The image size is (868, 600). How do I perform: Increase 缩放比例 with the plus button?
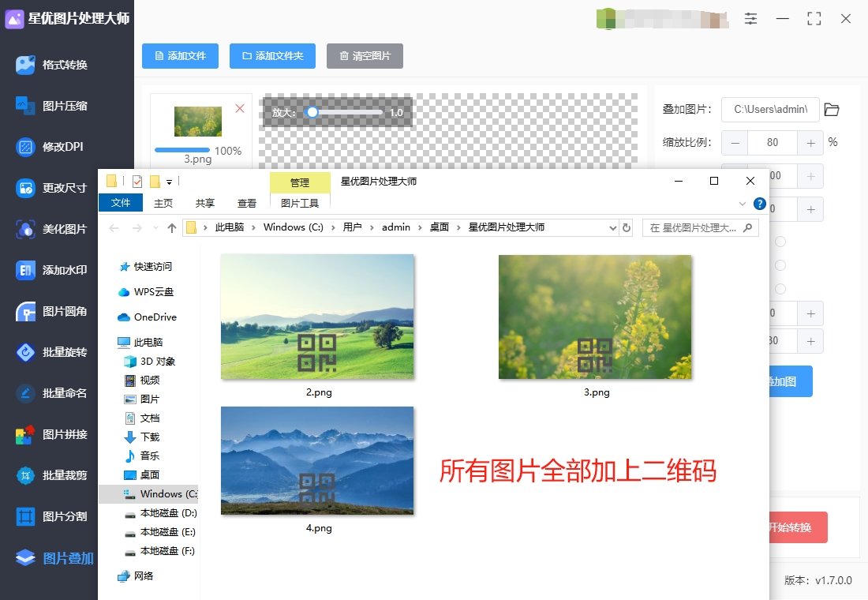tap(811, 143)
